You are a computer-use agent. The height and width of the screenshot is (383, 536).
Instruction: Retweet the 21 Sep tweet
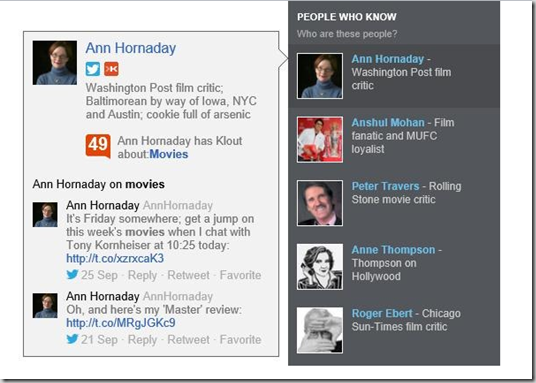coord(188,340)
